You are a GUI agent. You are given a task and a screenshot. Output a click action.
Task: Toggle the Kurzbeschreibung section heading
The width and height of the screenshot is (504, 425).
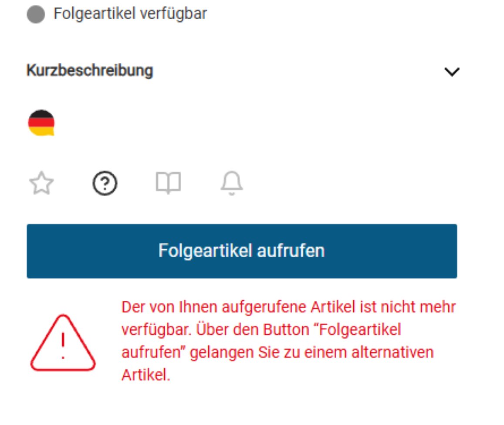(x=90, y=71)
